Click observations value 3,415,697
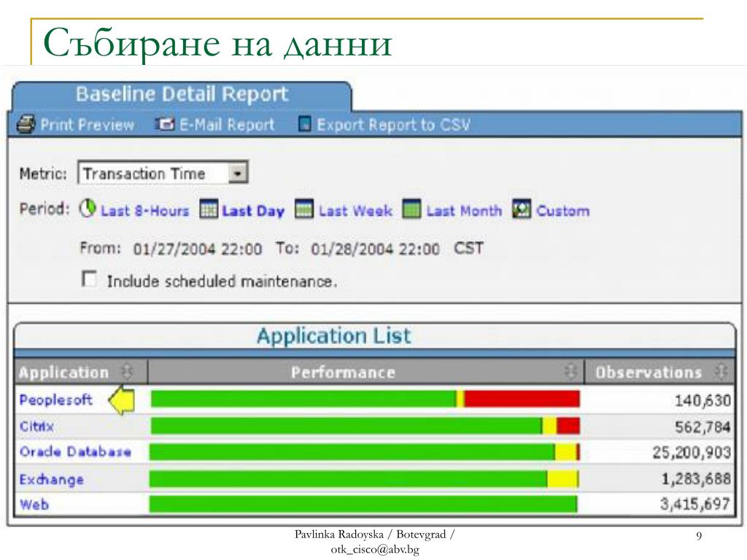747x560 pixels. (x=695, y=505)
